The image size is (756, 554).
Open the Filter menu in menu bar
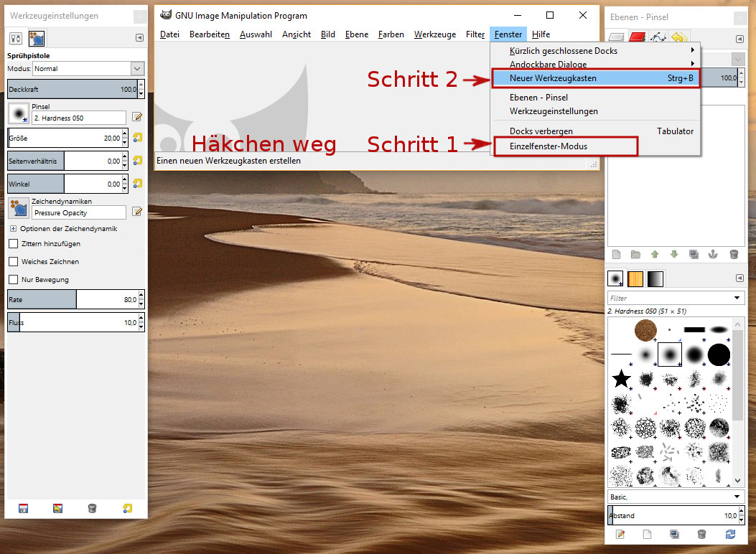pyautogui.click(x=475, y=34)
